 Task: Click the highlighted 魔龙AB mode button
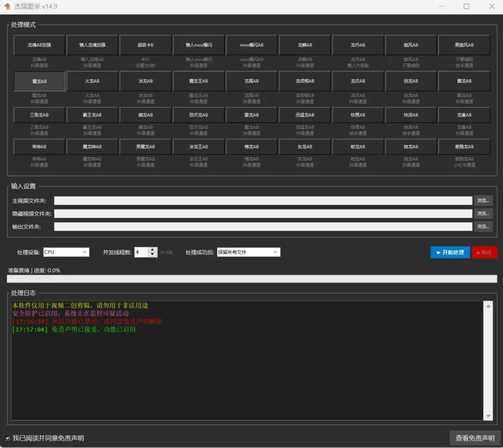(x=39, y=81)
